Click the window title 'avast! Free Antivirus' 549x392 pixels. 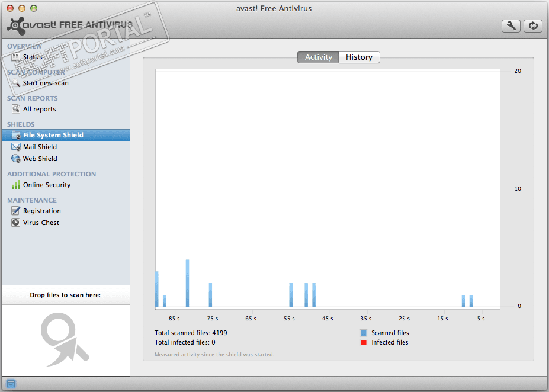(274, 8)
